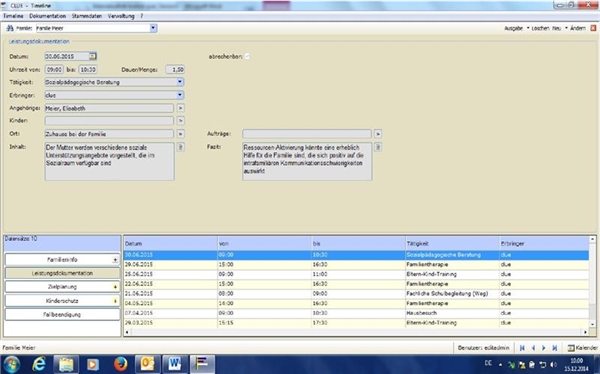
Task: Click the Angehörige field Meier, Elisabeth
Action: pyautogui.click(x=109, y=108)
